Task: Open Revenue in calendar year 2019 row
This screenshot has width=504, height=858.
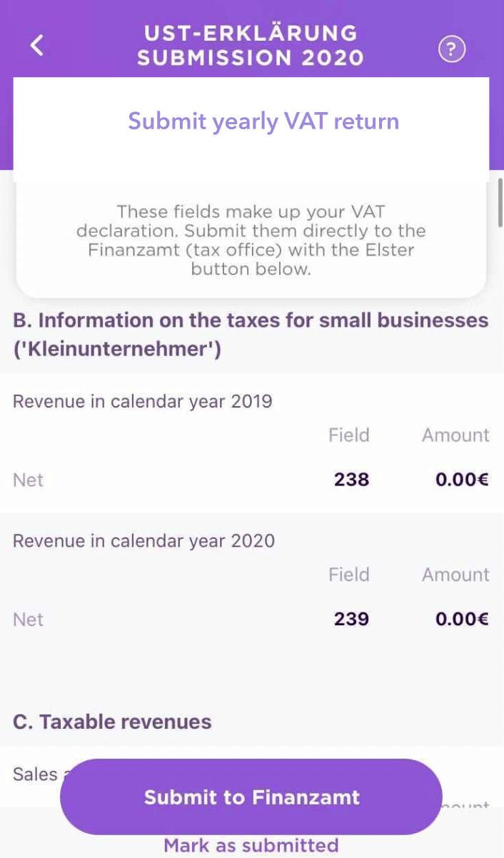Action: click(143, 401)
